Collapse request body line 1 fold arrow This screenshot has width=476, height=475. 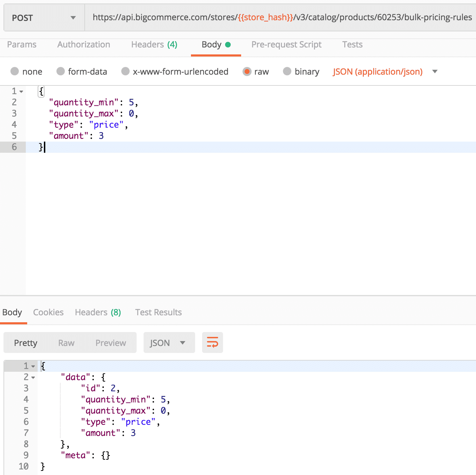[22, 92]
